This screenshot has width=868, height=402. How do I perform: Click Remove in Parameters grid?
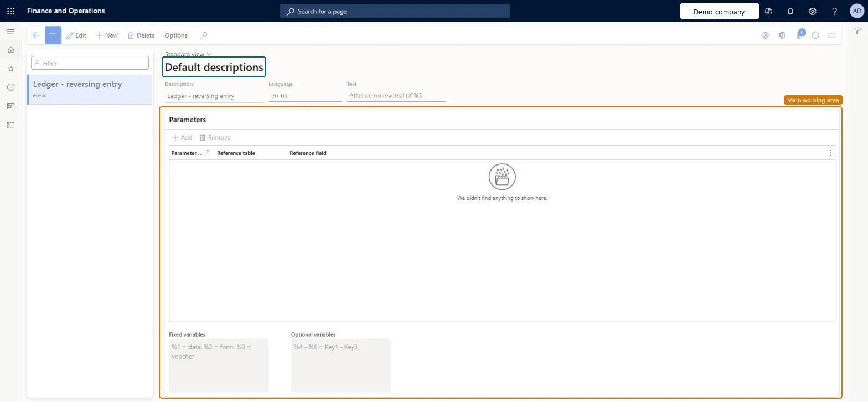(215, 137)
